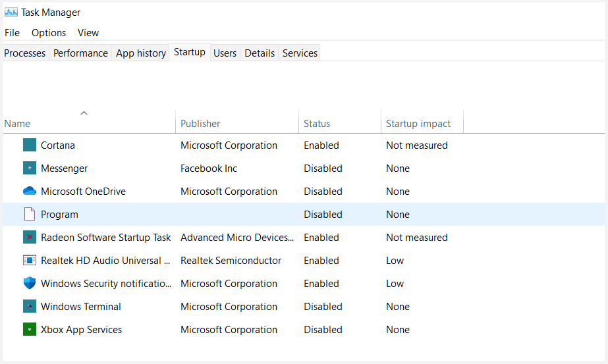Click Advanced Micro Devices publisher cell
The image size is (608, 364).
pos(237,237)
